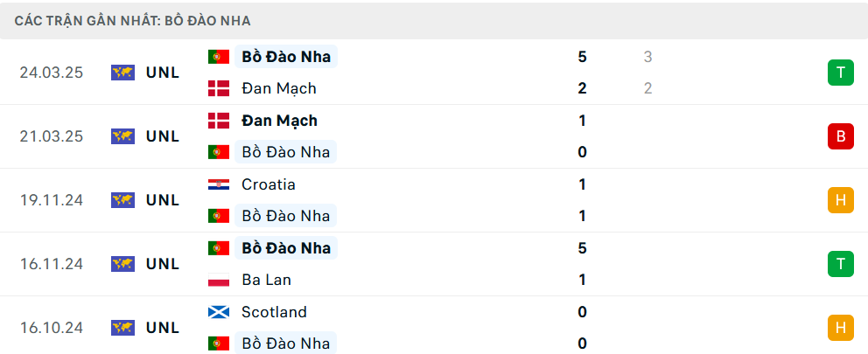The height and width of the screenshot is (354, 868).
Task: Click the UNL league icon on 19.11.24 row
Action: click(x=122, y=200)
